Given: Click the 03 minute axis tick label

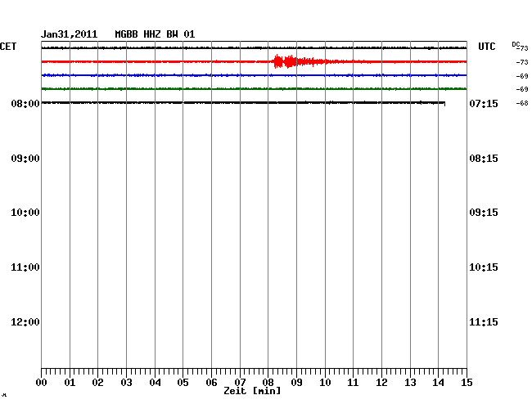Looking at the screenshot, I should coord(127,383).
